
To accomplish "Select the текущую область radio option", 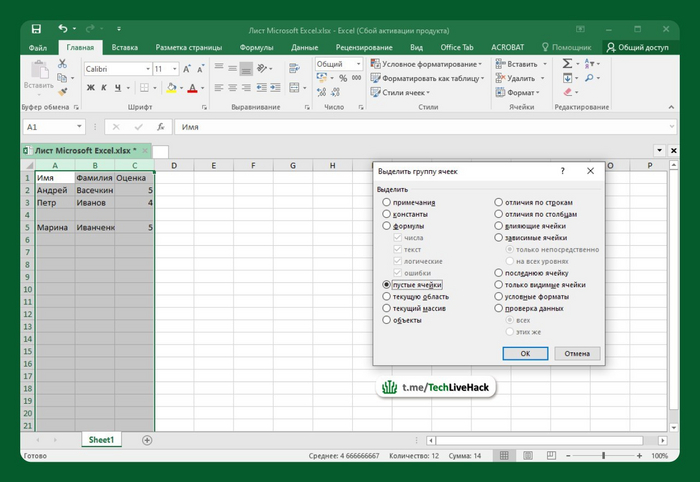I will [387, 296].
